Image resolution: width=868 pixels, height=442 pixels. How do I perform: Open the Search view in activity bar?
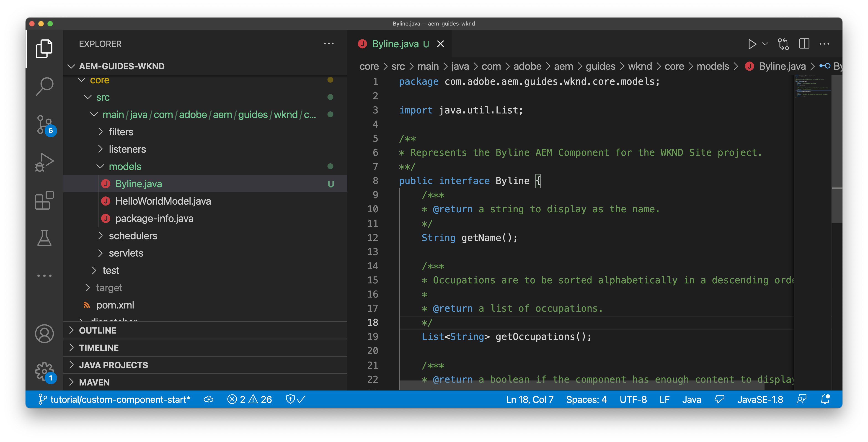(x=44, y=87)
